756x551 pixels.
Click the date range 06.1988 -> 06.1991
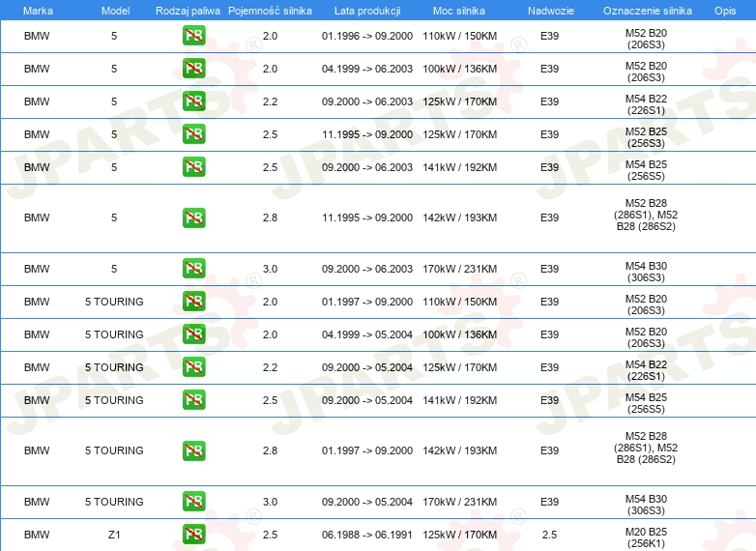(367, 535)
